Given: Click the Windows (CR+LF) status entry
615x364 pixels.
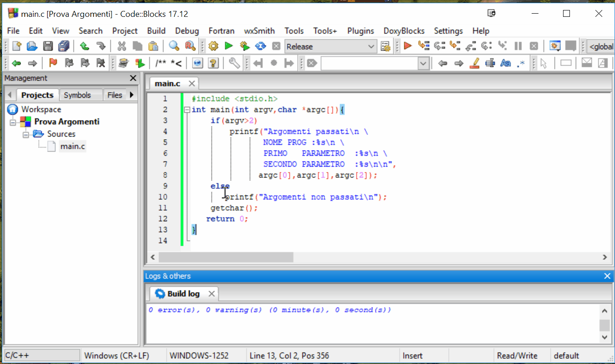Looking at the screenshot, I should [117, 356].
